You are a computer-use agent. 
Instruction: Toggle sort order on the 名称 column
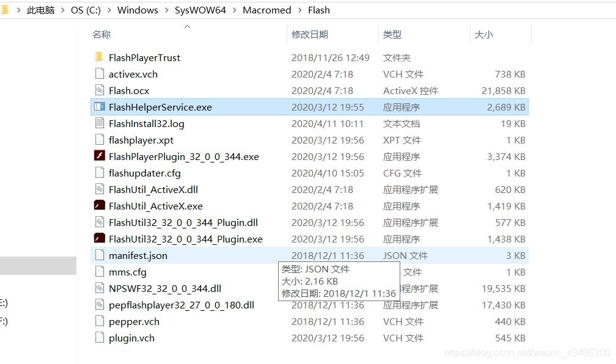click(x=101, y=35)
